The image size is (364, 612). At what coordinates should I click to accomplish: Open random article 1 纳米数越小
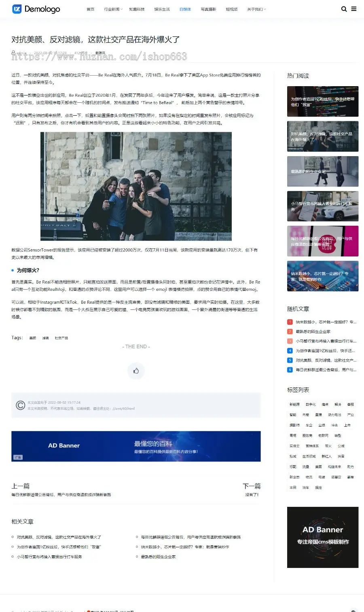326,322
